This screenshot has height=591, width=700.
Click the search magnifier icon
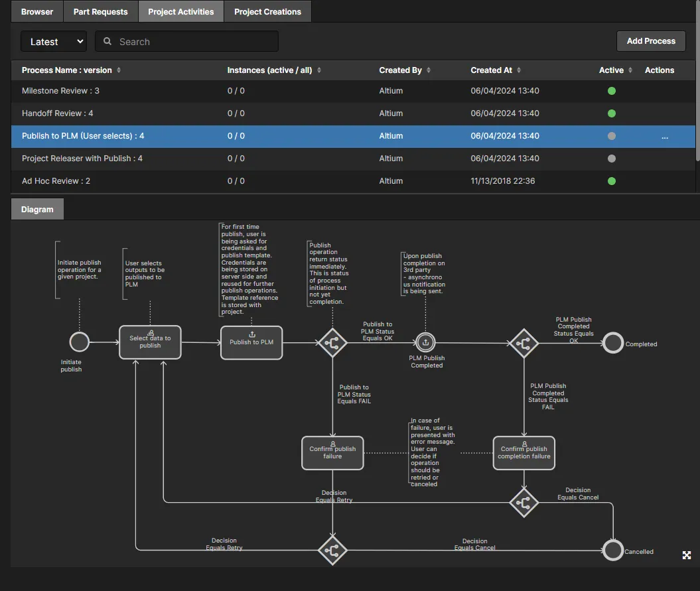click(107, 41)
